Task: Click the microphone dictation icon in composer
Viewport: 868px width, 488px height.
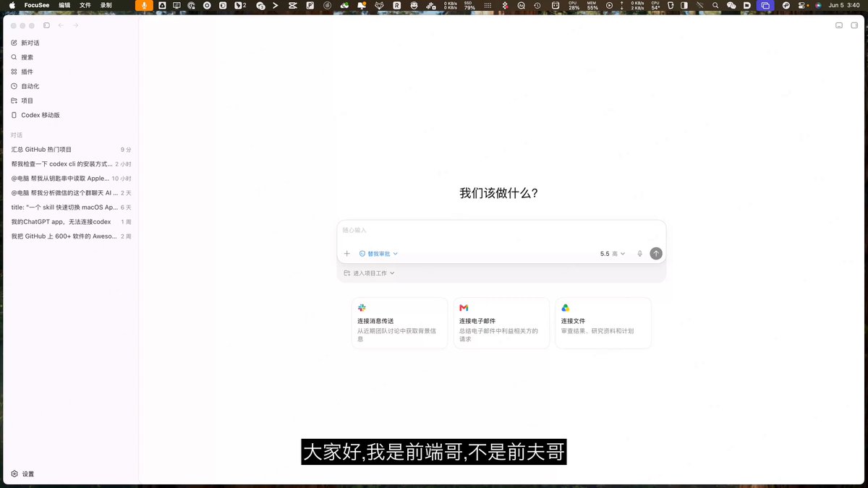Action: click(639, 254)
